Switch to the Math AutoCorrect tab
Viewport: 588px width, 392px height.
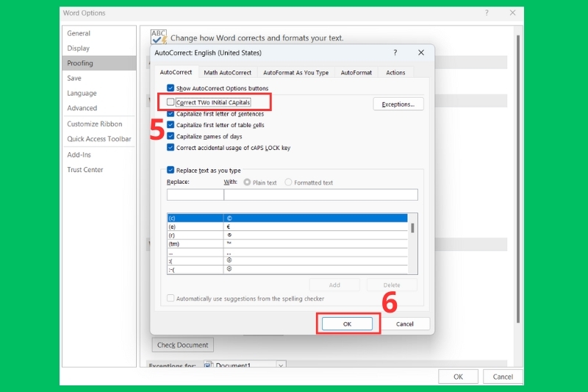(227, 72)
